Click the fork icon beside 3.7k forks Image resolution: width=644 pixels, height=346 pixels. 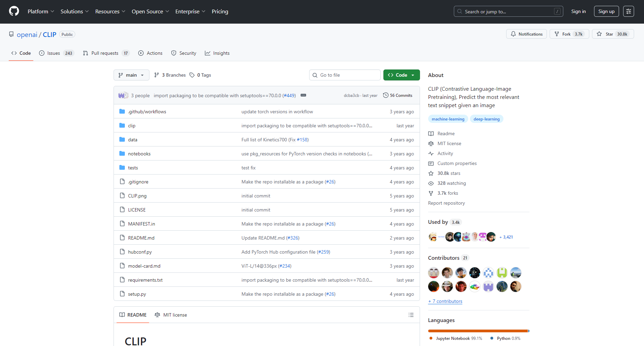(x=431, y=193)
